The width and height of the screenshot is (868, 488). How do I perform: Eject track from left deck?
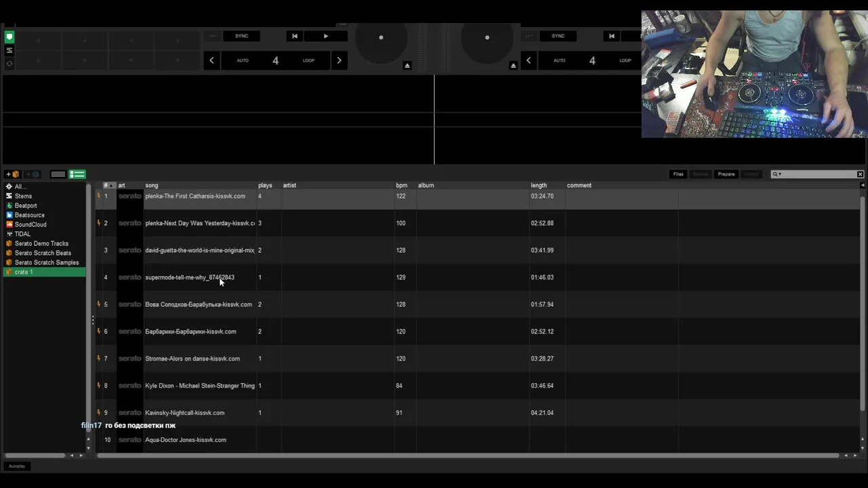tap(407, 65)
